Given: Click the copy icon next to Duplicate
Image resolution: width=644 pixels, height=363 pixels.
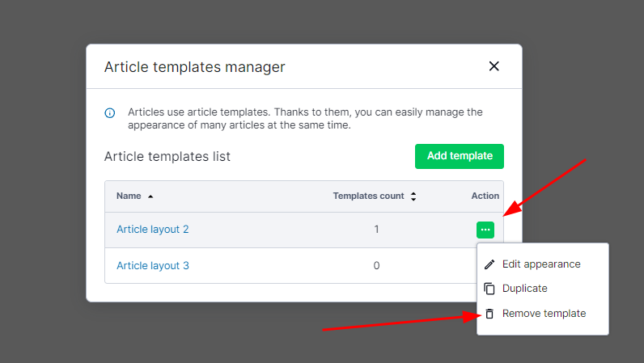Looking at the screenshot, I should pyautogui.click(x=489, y=289).
